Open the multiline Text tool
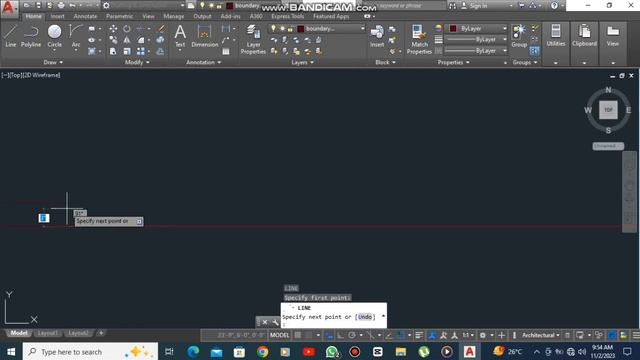The width and height of the screenshot is (640, 360). click(x=180, y=36)
